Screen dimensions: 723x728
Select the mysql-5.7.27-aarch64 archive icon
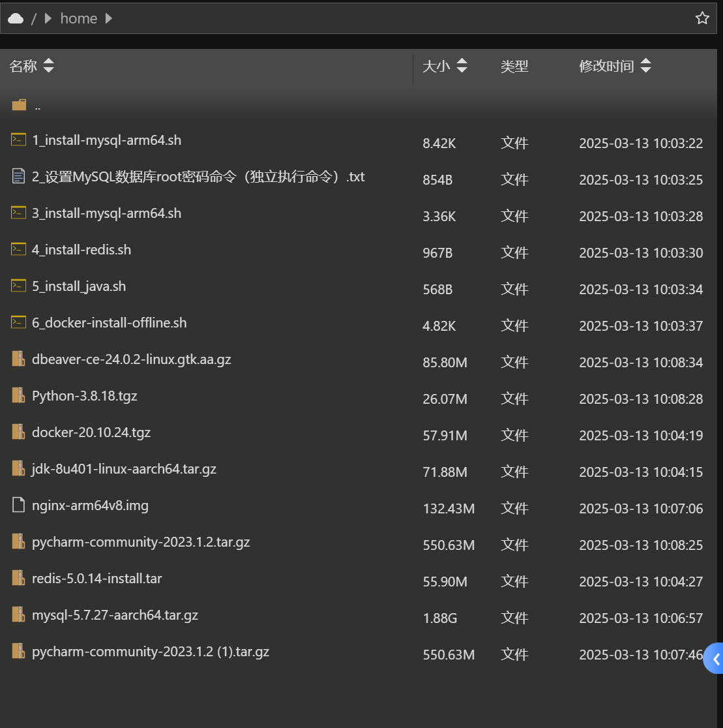pos(18,614)
